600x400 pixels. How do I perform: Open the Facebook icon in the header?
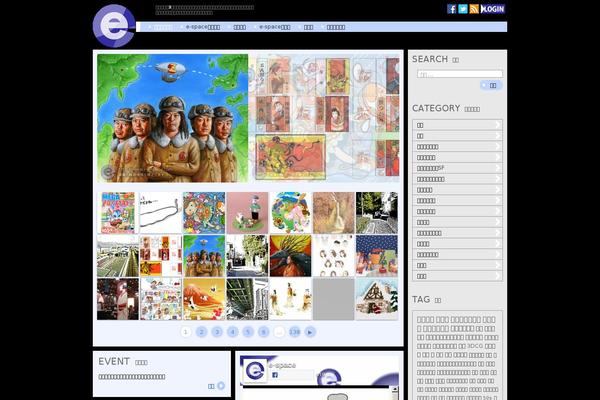[x=452, y=9]
